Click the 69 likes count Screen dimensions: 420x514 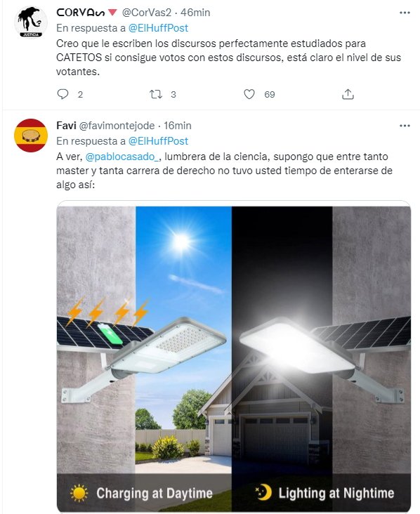pyautogui.click(x=270, y=95)
